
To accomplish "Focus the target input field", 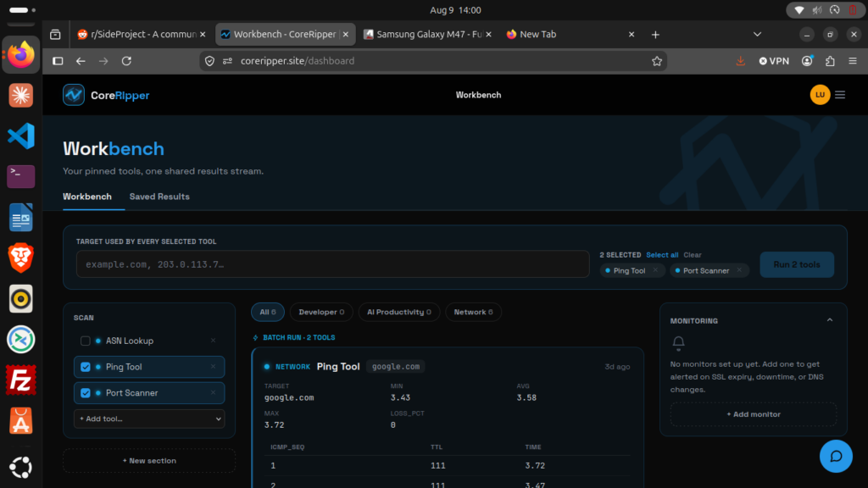I will 332,264.
